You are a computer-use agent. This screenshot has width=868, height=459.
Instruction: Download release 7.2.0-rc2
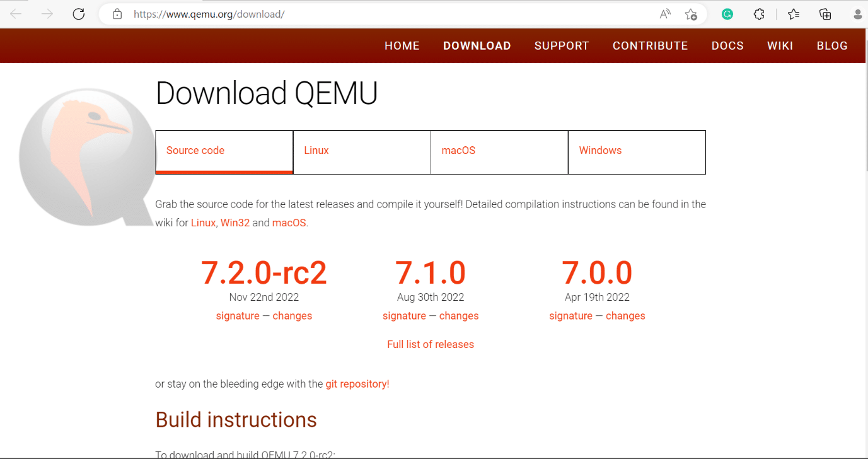(264, 272)
